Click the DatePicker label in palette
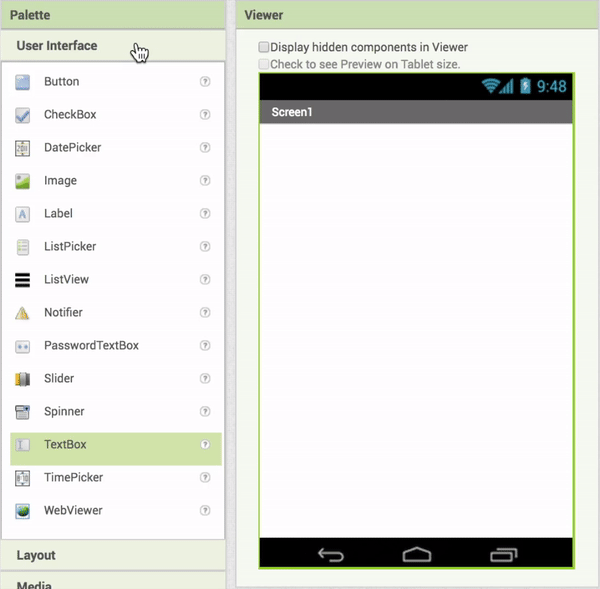Image resolution: width=600 pixels, height=589 pixels. coord(72,147)
